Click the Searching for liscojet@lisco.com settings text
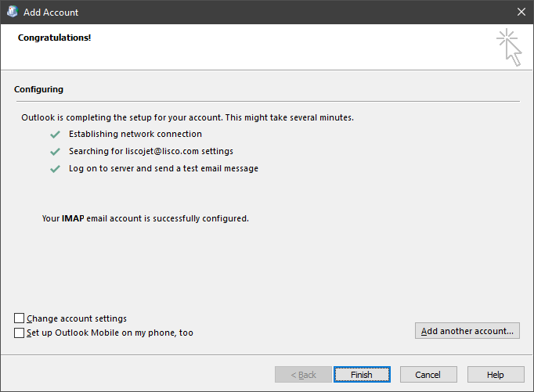Viewport: 534px width, 392px height. 151,151
